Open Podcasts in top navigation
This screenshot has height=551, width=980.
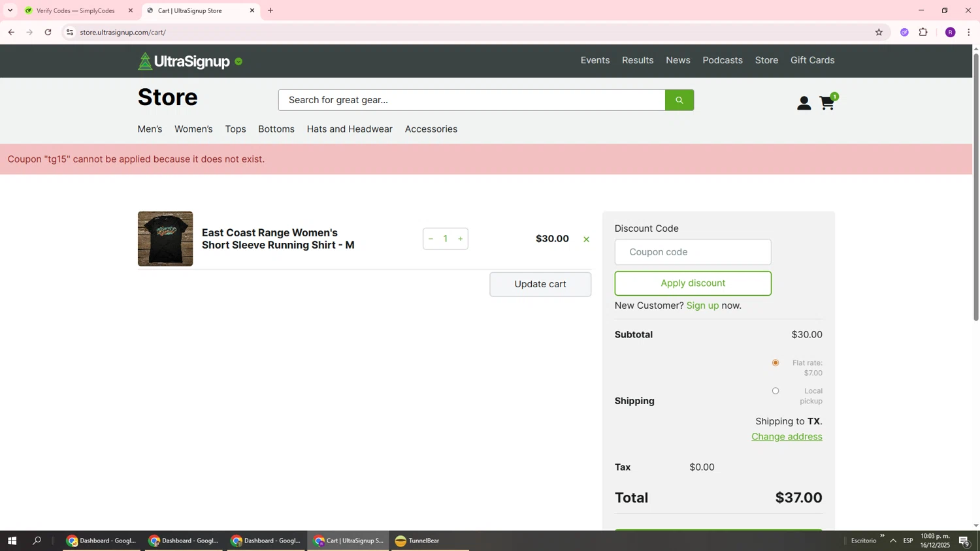[x=723, y=60]
